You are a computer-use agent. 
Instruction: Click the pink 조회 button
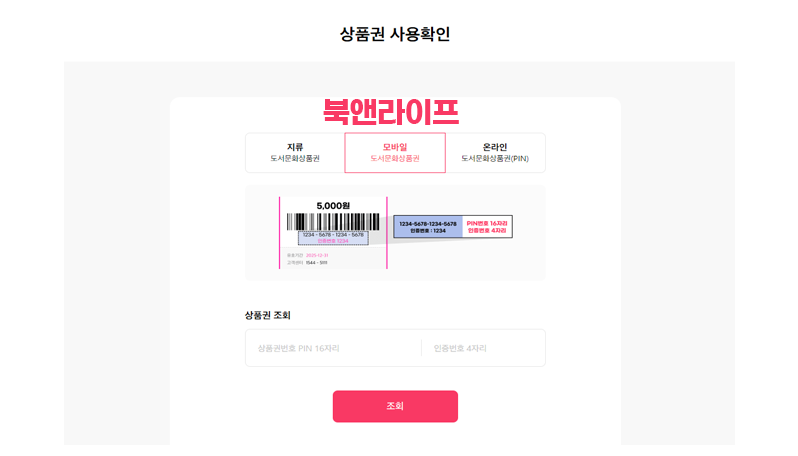395,406
